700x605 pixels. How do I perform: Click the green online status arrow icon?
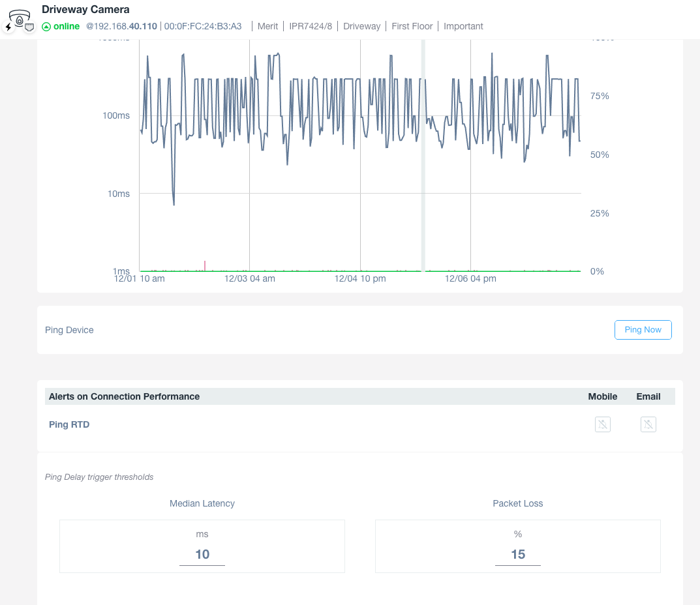46,27
